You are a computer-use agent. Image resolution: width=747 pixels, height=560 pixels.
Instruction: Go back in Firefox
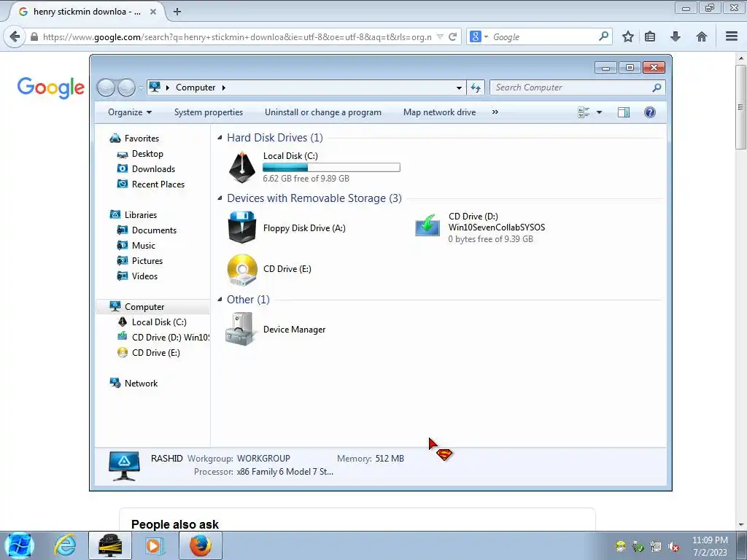tap(15, 36)
